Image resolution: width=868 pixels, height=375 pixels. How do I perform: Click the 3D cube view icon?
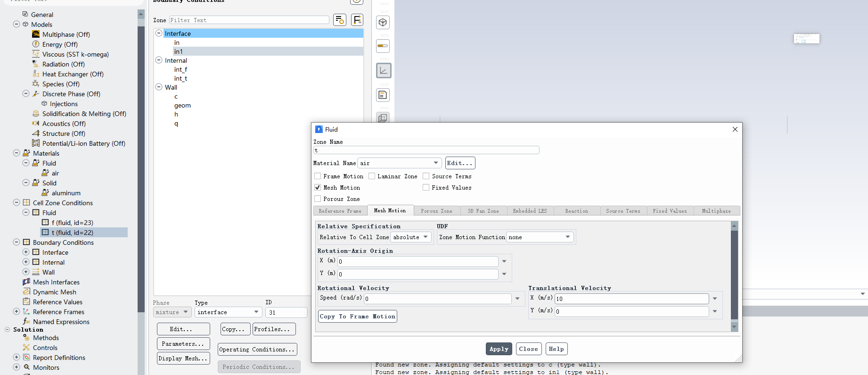pos(383,22)
